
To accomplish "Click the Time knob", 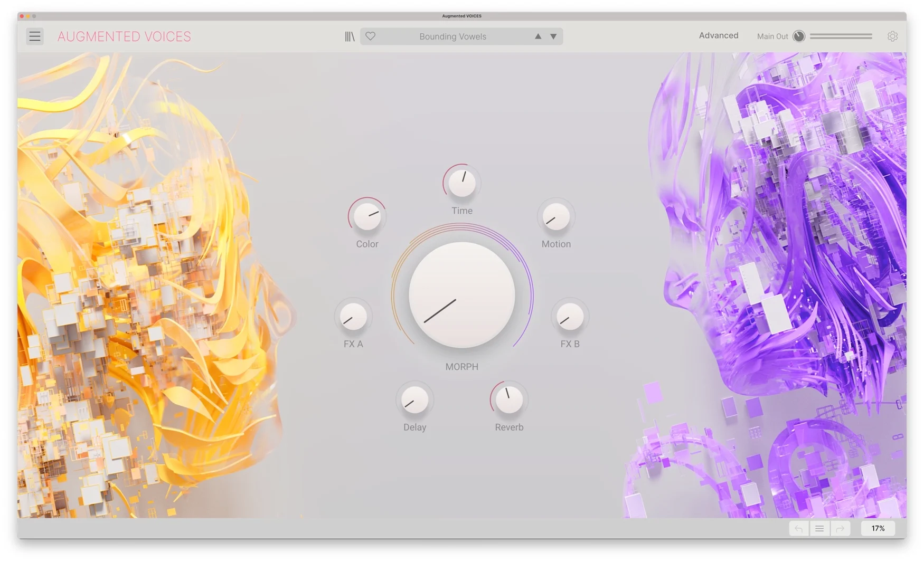I will coord(462,184).
